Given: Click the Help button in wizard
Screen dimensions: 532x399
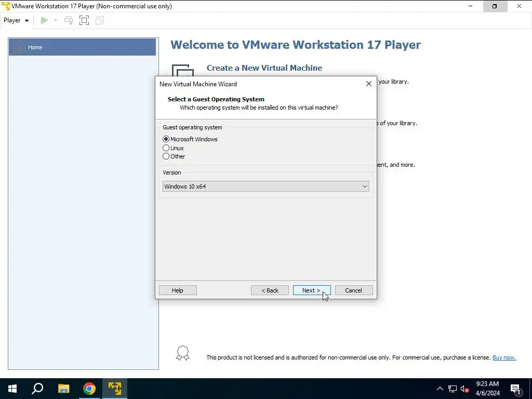Looking at the screenshot, I should click(178, 290).
